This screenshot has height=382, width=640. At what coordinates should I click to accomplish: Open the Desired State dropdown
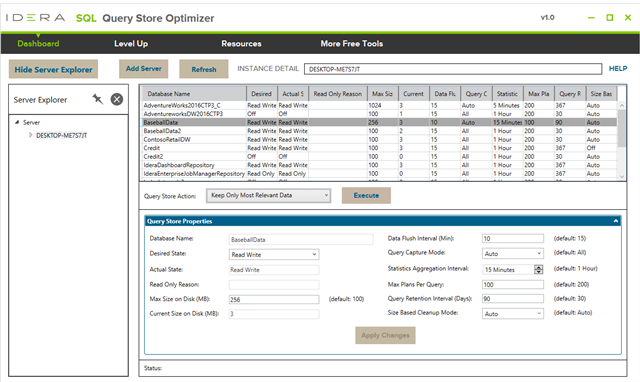pos(274,254)
